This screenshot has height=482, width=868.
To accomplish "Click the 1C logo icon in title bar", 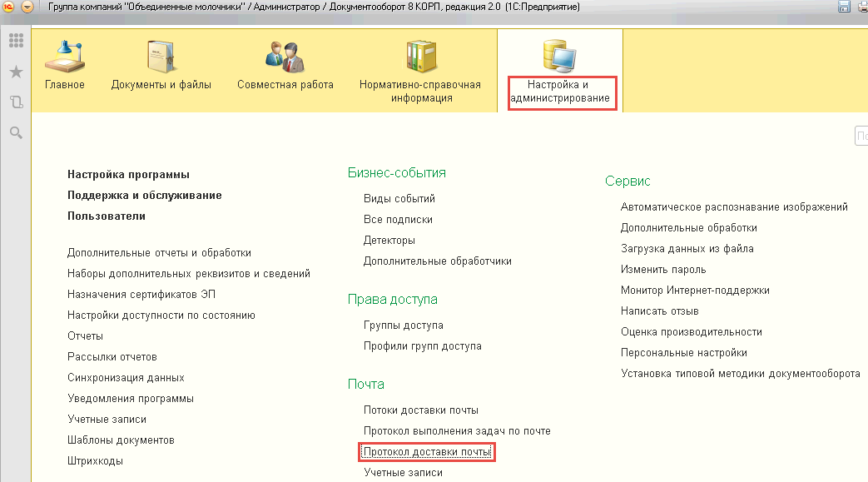I will tap(7, 7).
